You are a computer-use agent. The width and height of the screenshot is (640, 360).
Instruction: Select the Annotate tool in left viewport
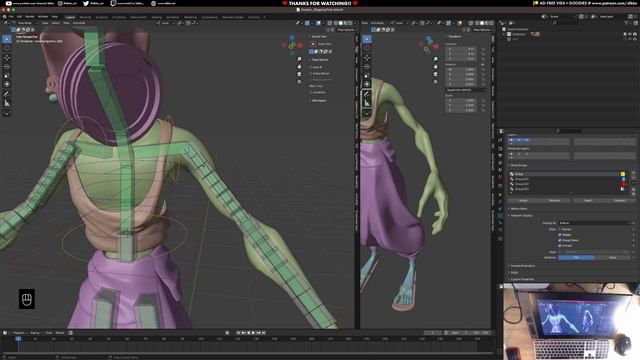[7, 94]
